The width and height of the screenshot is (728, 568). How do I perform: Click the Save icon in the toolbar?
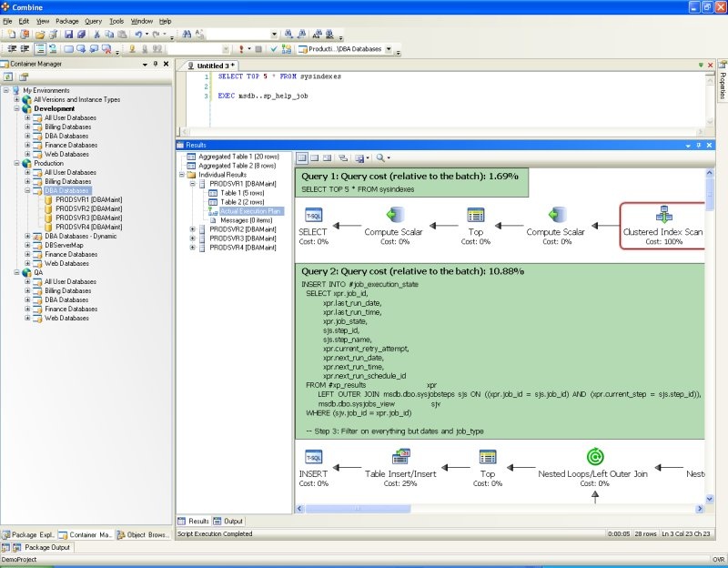point(67,35)
